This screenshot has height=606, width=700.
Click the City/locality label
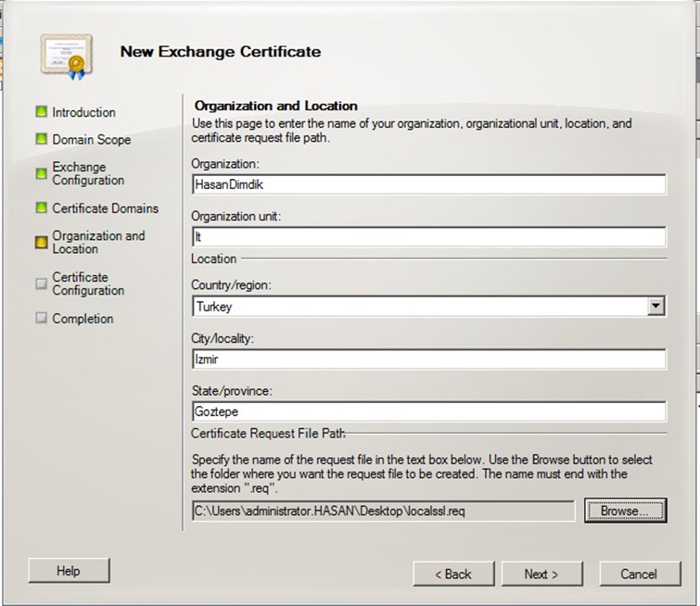click(223, 338)
